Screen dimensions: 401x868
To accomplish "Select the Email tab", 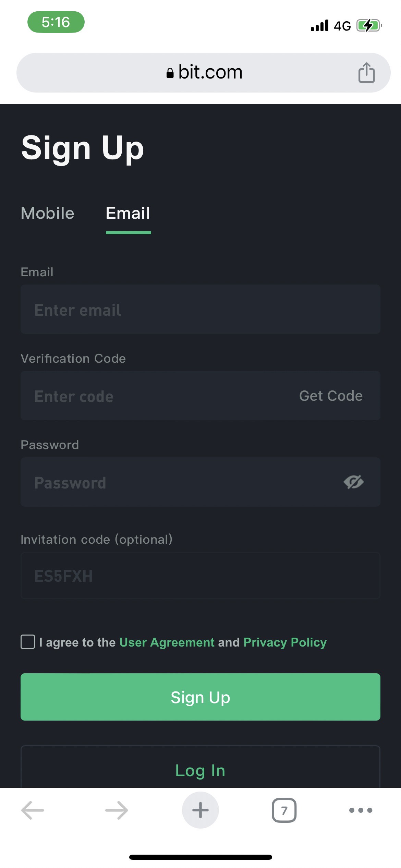I will click(128, 213).
